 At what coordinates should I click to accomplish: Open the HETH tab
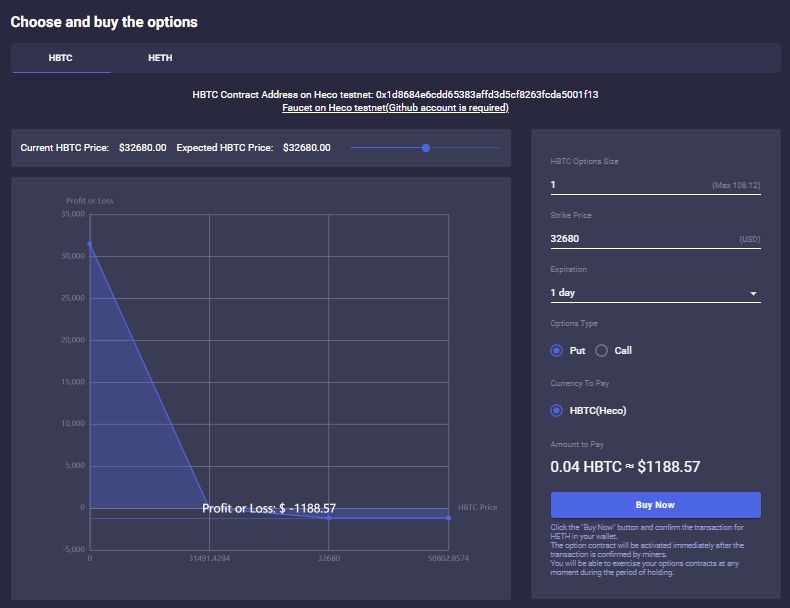click(160, 58)
